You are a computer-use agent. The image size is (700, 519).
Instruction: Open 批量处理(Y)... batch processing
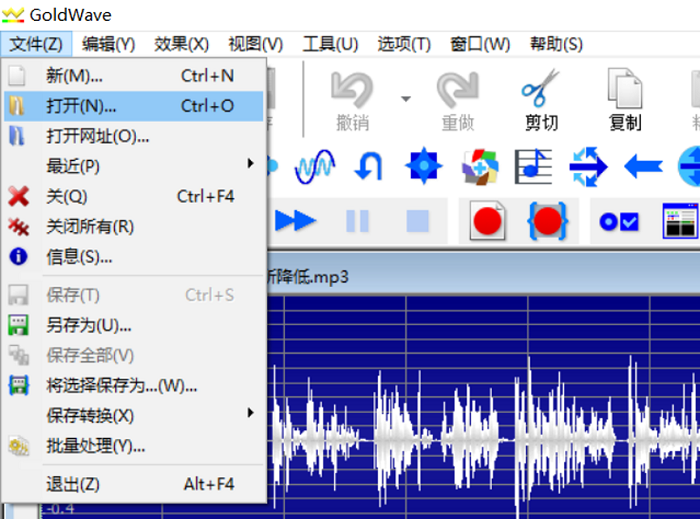click(133, 446)
